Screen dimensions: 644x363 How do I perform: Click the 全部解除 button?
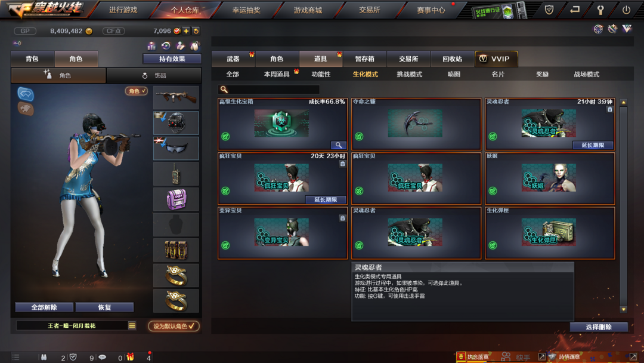point(44,307)
